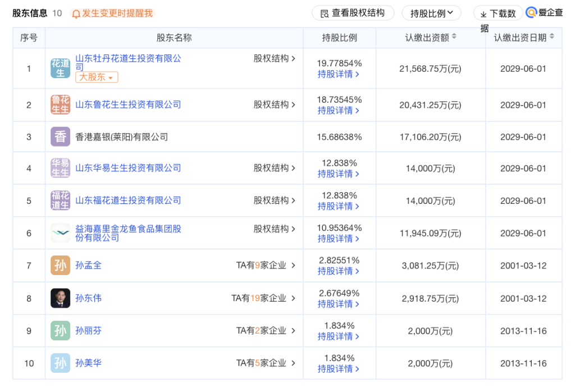575x392 pixels.
Task: Select 3,081.25万(元) amount cell
Action: [x=430, y=266]
